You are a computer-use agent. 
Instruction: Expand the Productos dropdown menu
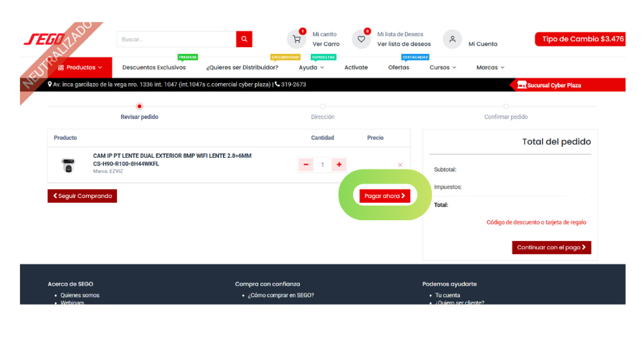[80, 67]
